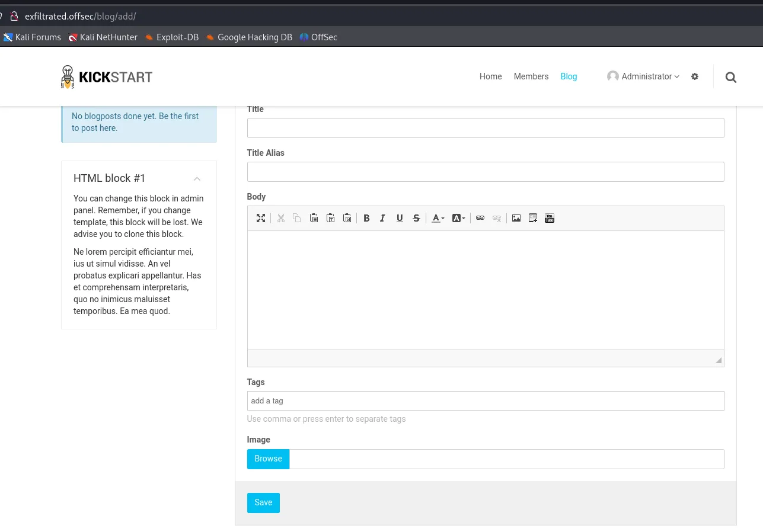Open the background color picker
This screenshot has width=763, height=532.
(459, 218)
